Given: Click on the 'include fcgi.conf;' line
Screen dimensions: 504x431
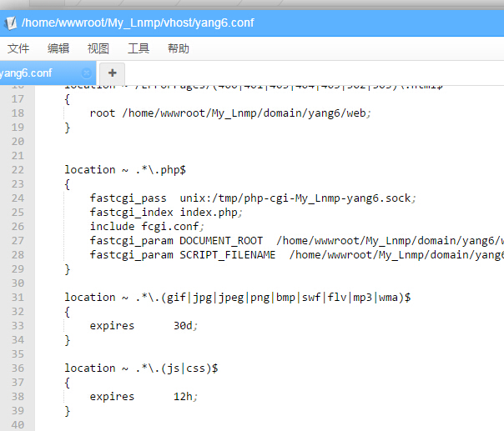Looking at the screenshot, I should [x=147, y=226].
